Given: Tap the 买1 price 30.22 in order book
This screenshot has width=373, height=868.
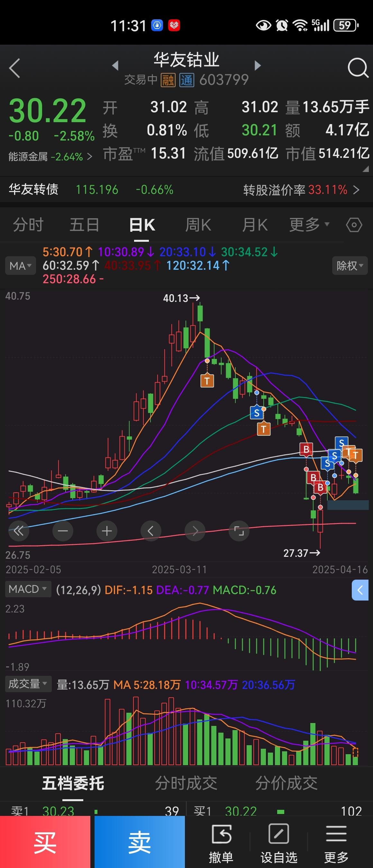Looking at the screenshot, I should (x=241, y=811).
